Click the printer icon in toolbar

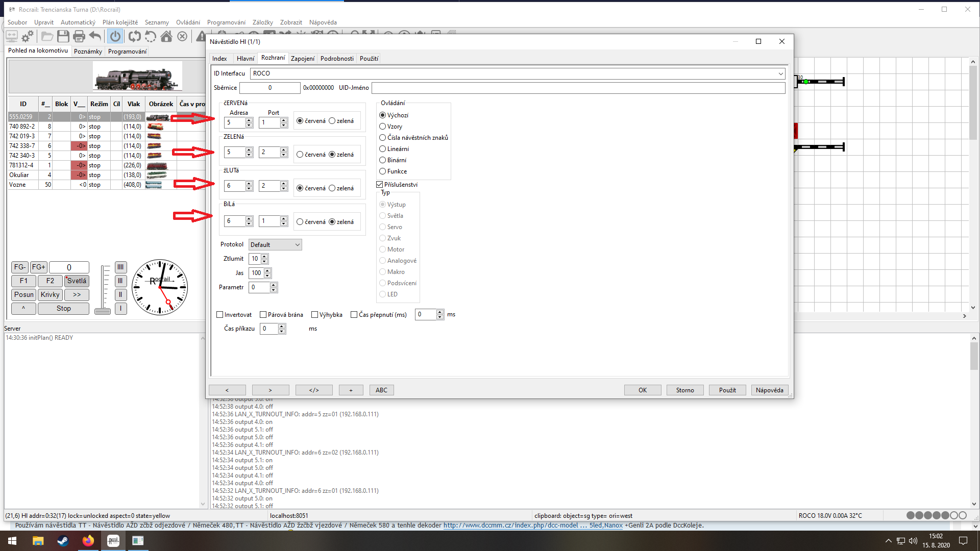79,36
